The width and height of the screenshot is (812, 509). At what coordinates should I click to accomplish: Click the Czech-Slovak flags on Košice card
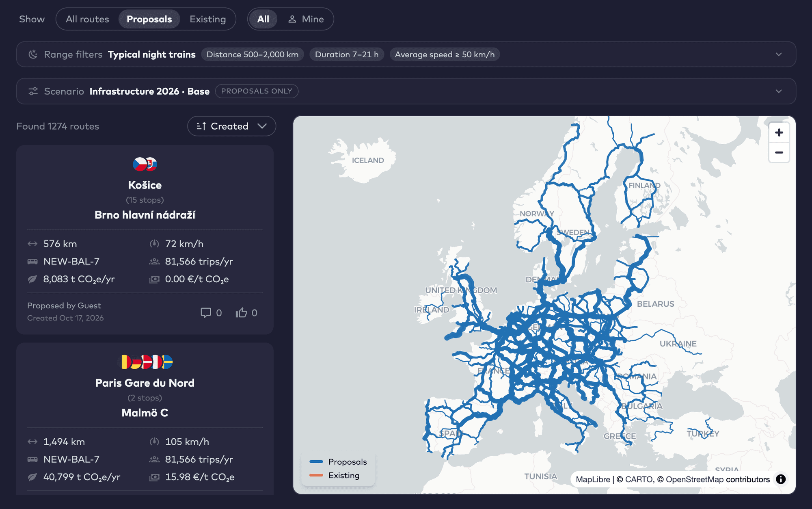[x=145, y=164]
